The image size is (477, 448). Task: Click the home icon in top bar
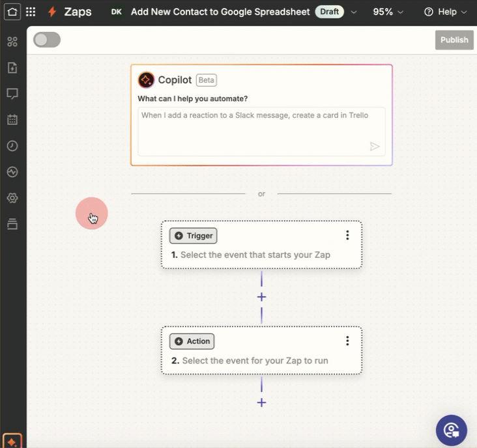click(12, 12)
